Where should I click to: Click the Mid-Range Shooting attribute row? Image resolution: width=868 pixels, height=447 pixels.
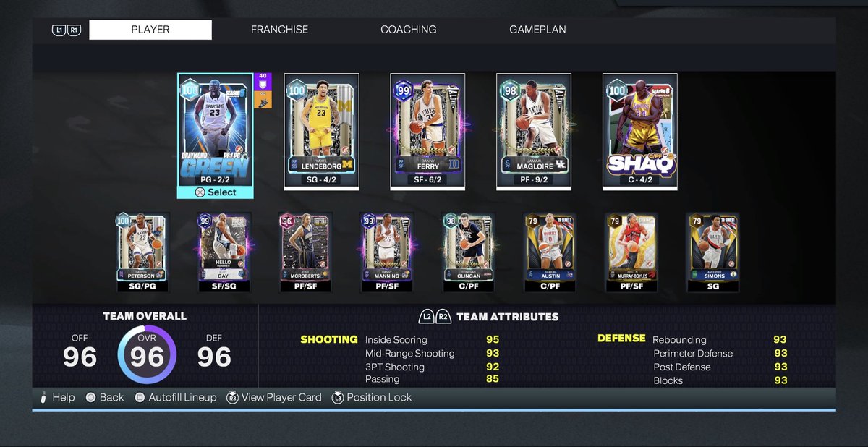click(x=432, y=354)
